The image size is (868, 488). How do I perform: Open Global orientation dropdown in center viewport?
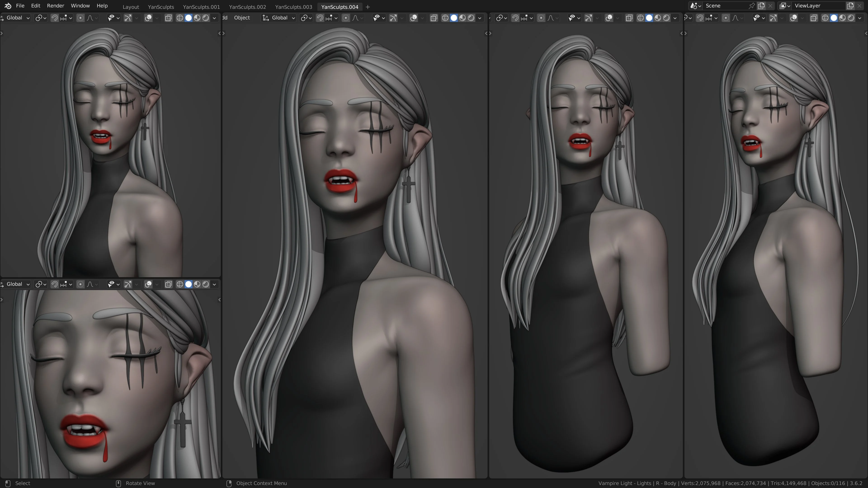pos(279,18)
